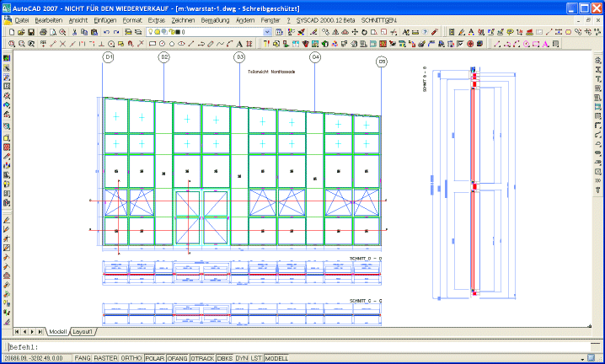Open the Ansicht menu

78,20
